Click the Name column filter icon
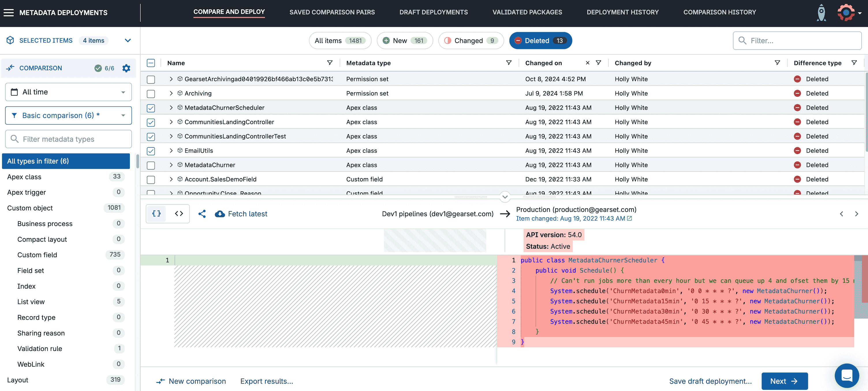Image resolution: width=868 pixels, height=391 pixels. point(330,63)
